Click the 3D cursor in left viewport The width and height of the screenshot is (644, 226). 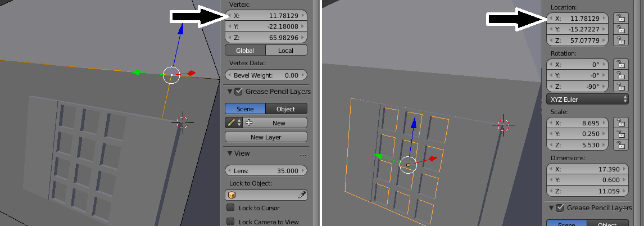point(183,122)
